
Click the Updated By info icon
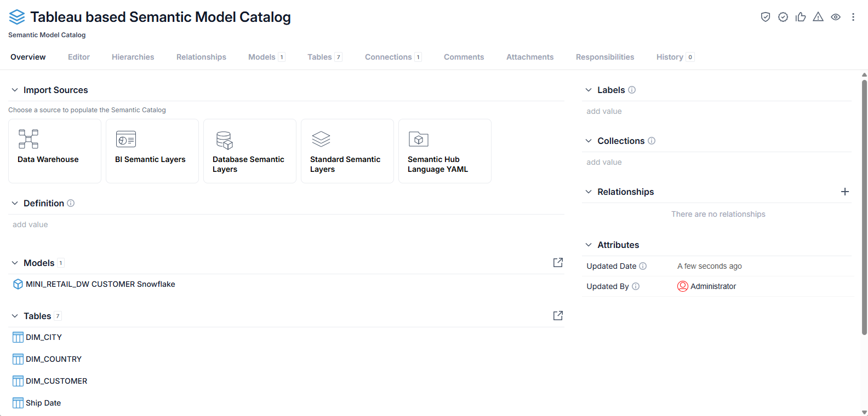pos(636,286)
